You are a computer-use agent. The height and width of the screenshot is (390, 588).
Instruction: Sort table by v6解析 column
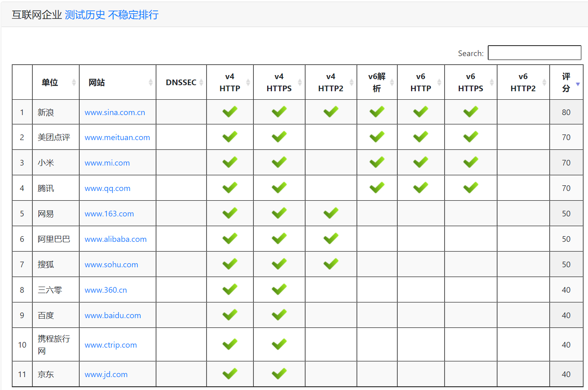point(377,82)
